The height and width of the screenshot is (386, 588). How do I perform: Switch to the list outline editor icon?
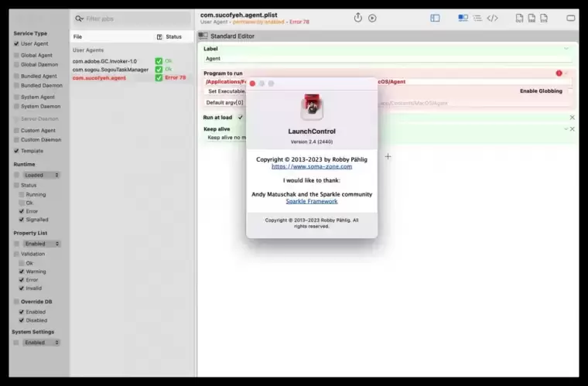coord(477,18)
